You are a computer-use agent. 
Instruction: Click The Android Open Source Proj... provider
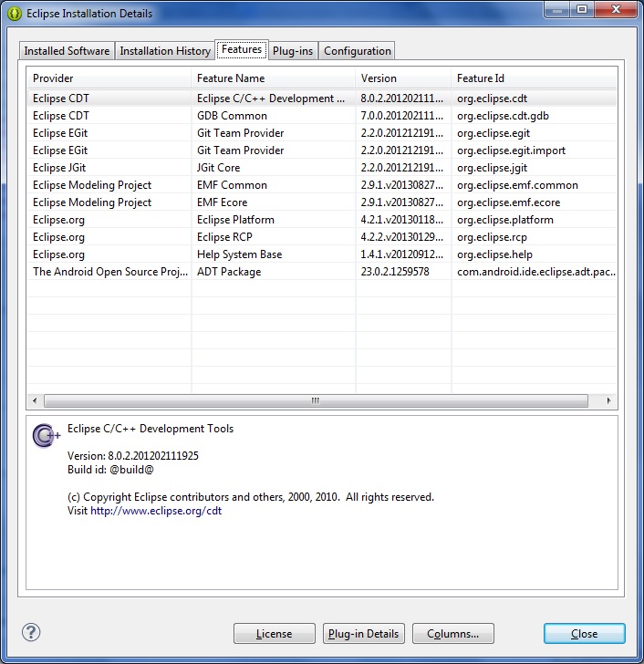coord(110,272)
